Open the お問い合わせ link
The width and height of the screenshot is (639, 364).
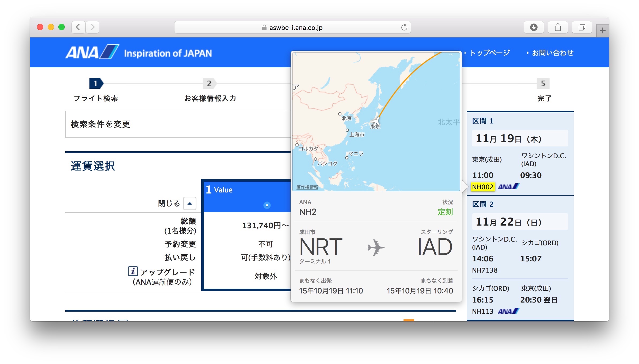click(552, 53)
